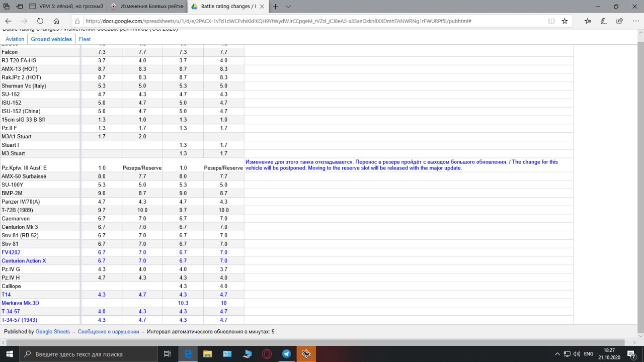
Task: Click the Windows taskbar search box
Action: 90,354
